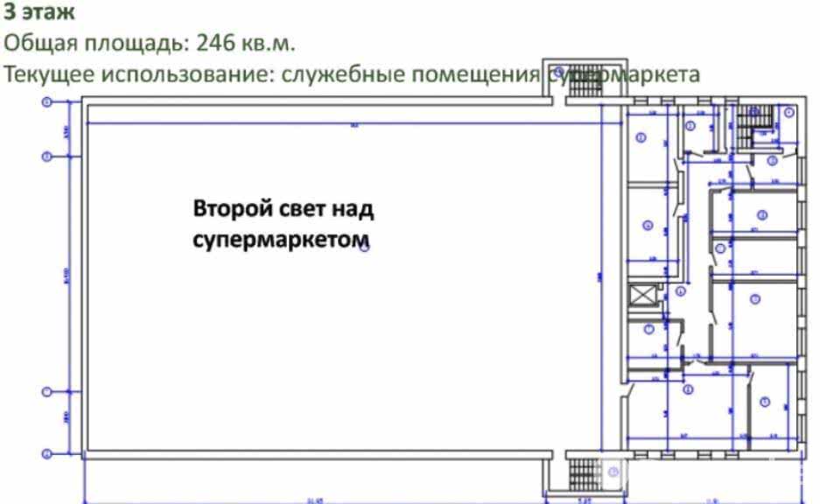Screen dimensions: 820x504
Task: Click the topmost grid axis circle on left edge
Action: (x=45, y=102)
